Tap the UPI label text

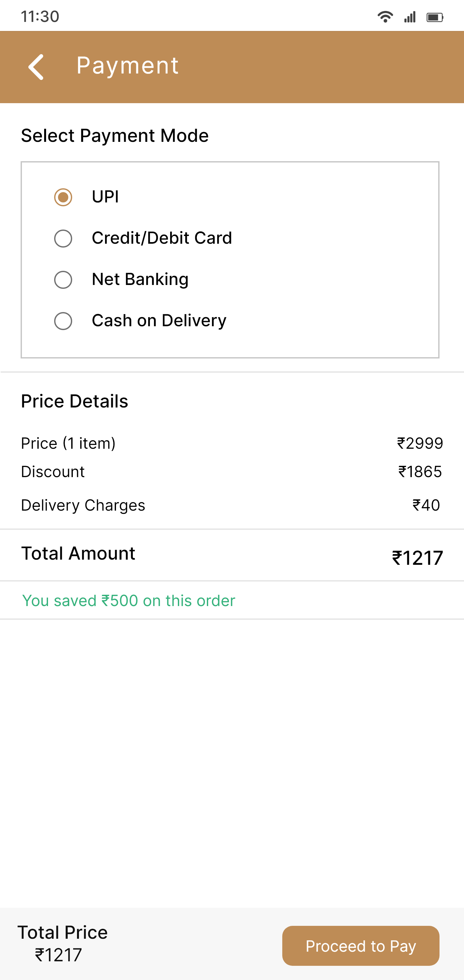105,197
